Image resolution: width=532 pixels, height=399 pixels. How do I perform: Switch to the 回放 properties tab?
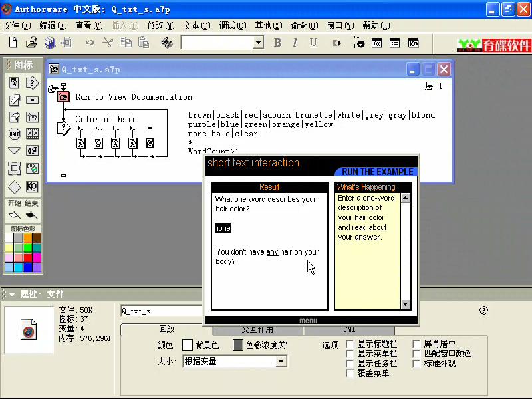click(x=167, y=329)
